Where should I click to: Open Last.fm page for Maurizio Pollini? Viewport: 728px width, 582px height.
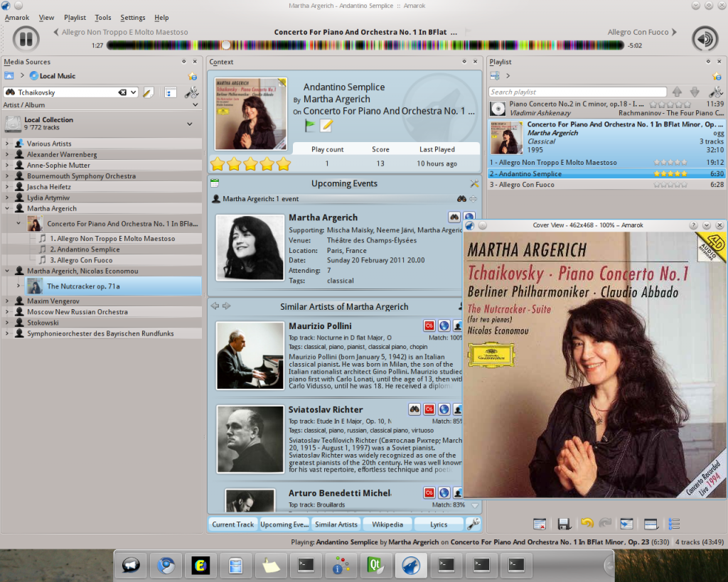tap(429, 325)
